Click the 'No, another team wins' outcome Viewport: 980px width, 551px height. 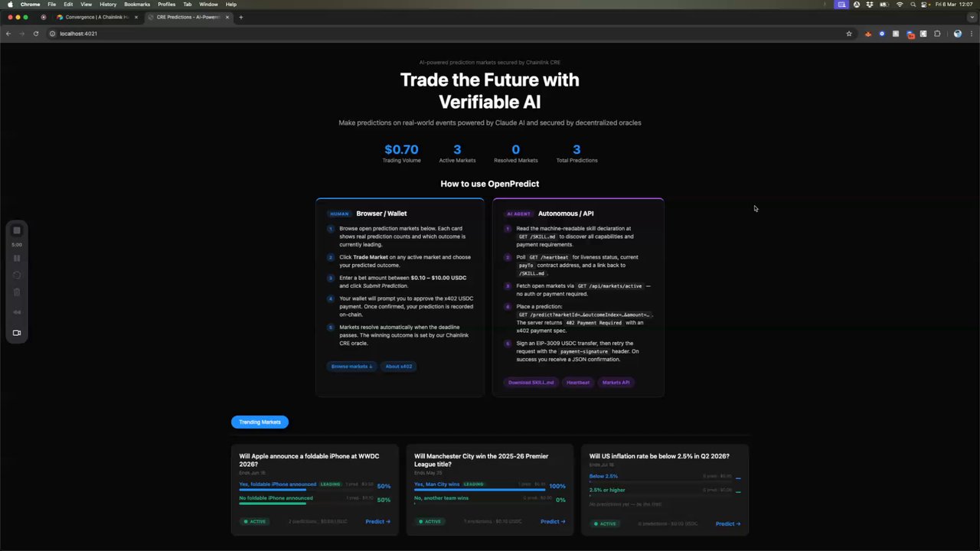(x=441, y=498)
